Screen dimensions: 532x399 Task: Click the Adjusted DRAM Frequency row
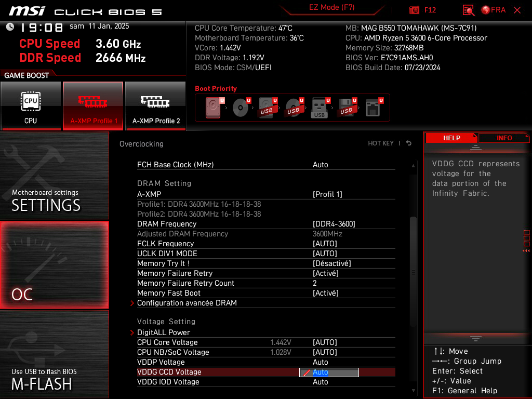pyautogui.click(x=266, y=234)
